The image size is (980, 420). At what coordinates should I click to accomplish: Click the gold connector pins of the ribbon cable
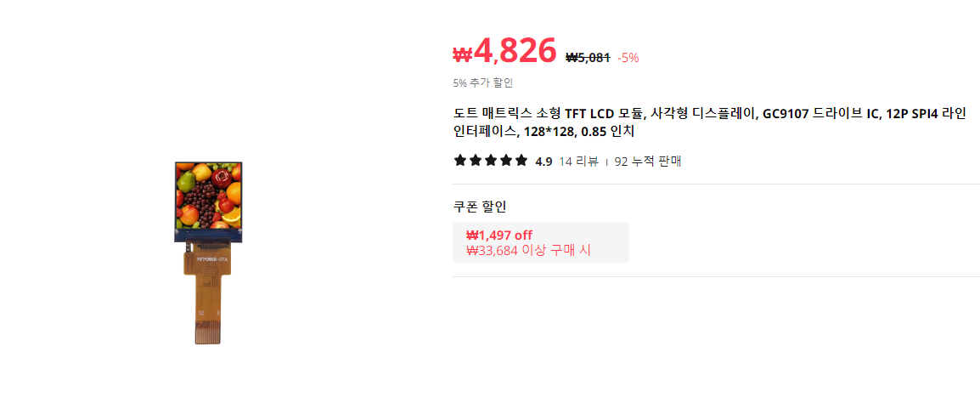(x=208, y=332)
